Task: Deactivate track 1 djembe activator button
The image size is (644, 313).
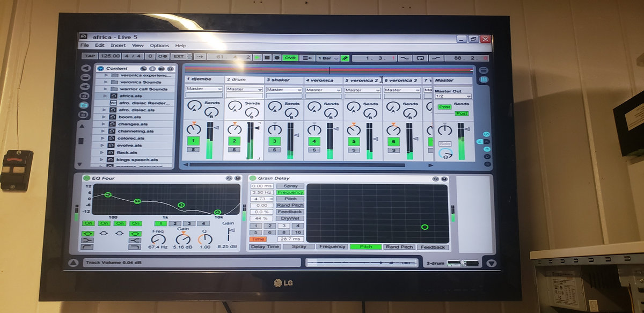Action: pyautogui.click(x=193, y=141)
